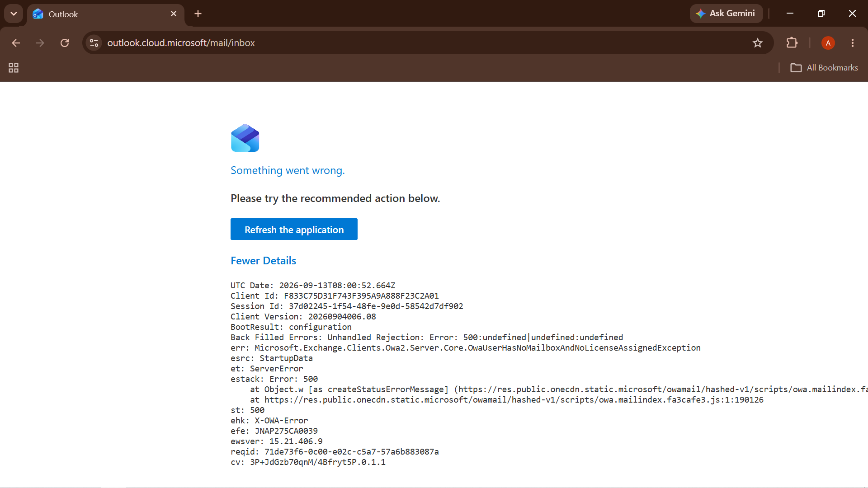
Task: Open the All Bookmarks folder
Action: (x=824, y=68)
